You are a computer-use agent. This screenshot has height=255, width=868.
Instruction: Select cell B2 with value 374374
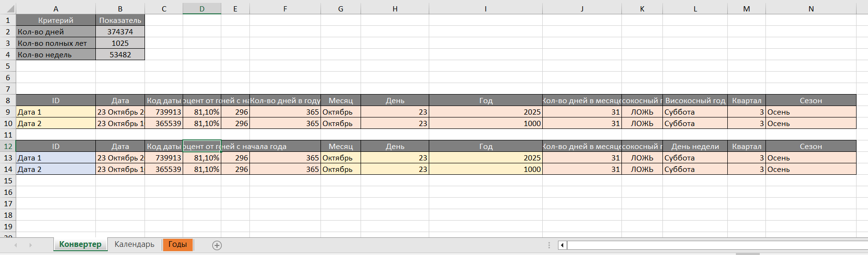point(120,32)
